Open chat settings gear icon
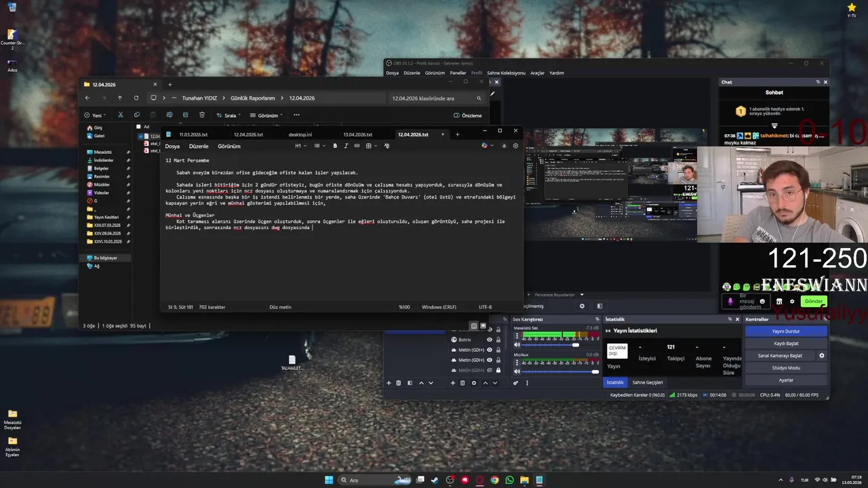This screenshot has height=488, width=868. (x=792, y=301)
